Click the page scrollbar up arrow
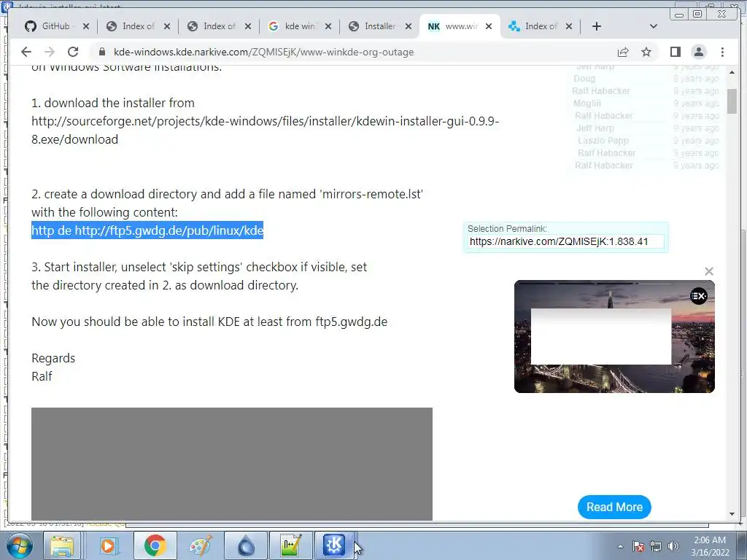Screen dimensions: 747x560 pos(732,72)
